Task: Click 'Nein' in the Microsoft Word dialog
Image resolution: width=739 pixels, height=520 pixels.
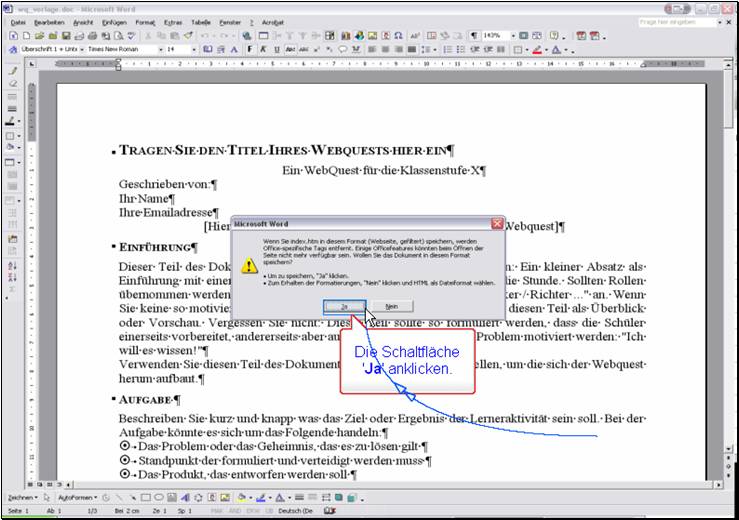Action: [392, 306]
